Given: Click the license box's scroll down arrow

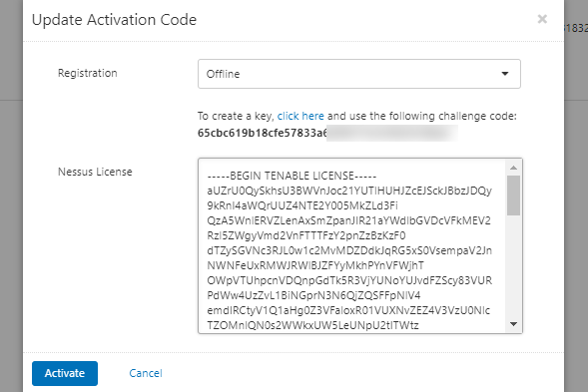Looking at the screenshot, I should 514,324.
